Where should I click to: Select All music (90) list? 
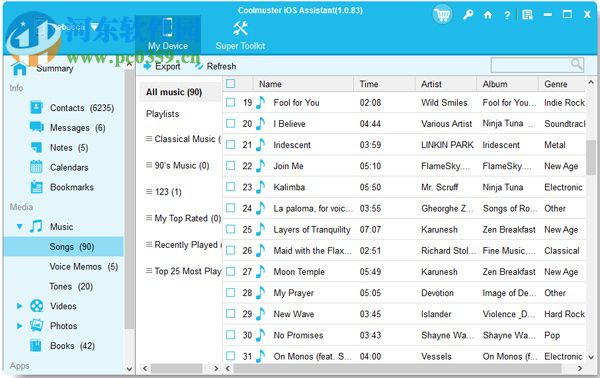[x=180, y=92]
